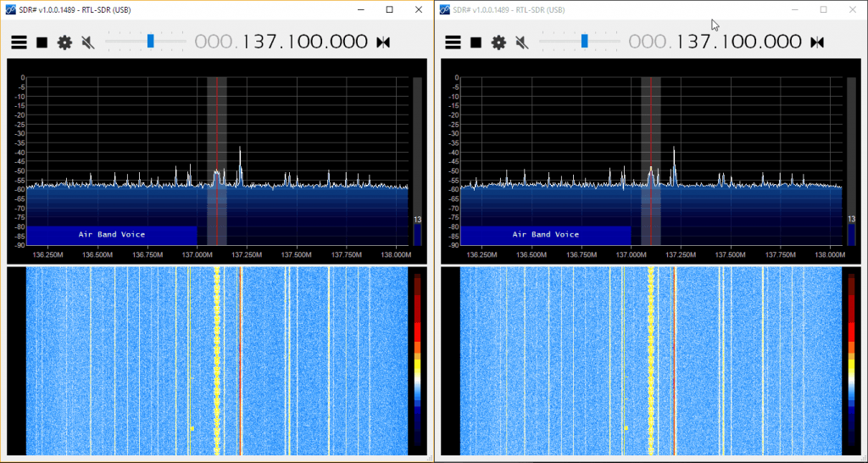
Task: Click the tallest spectrum peak in left window
Action: point(240,149)
